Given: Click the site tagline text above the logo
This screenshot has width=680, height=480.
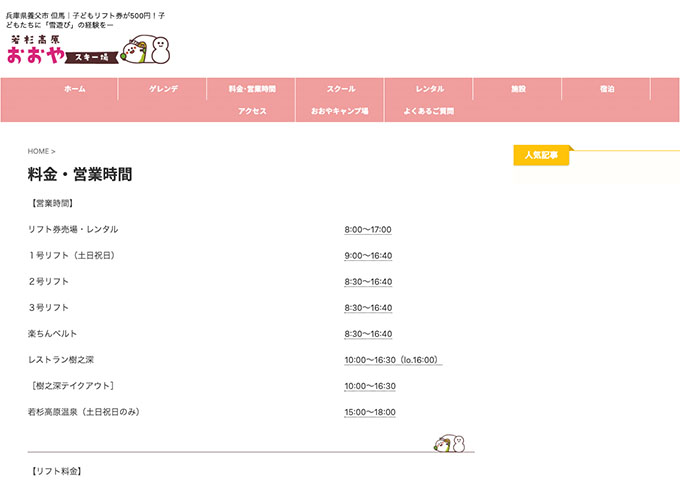Looking at the screenshot, I should click(x=85, y=20).
